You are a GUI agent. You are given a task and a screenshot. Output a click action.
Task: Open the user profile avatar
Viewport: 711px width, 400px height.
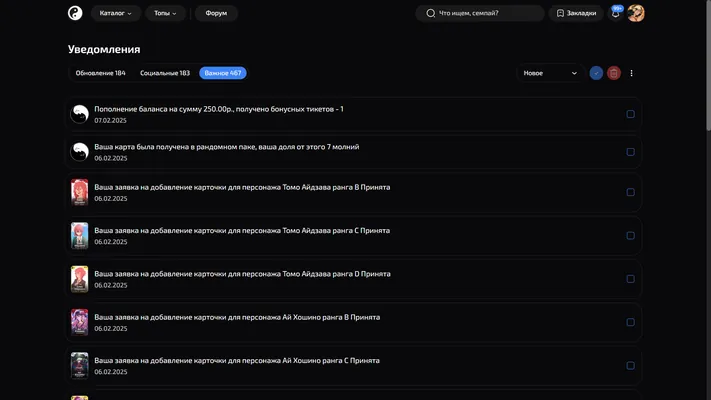636,13
